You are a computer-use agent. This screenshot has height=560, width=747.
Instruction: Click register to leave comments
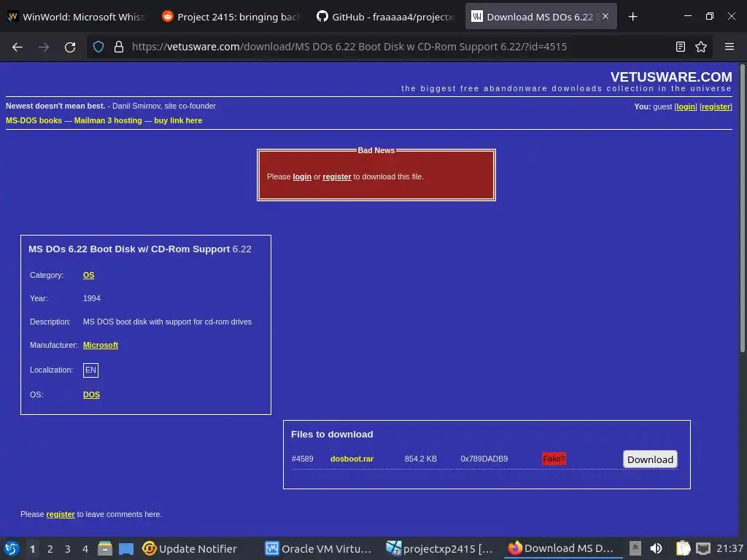[x=61, y=514]
